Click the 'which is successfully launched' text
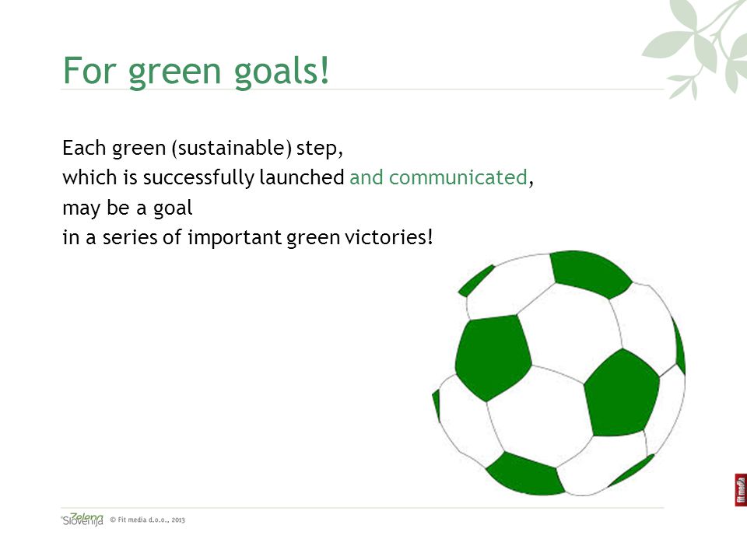 tap(203, 178)
